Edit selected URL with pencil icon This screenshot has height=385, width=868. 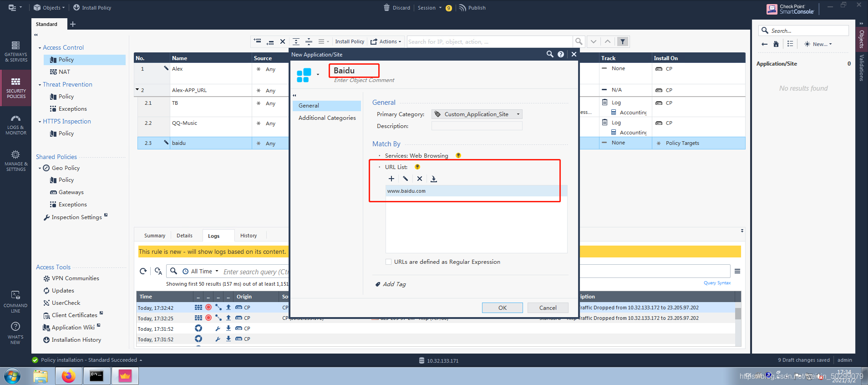pyautogui.click(x=406, y=179)
